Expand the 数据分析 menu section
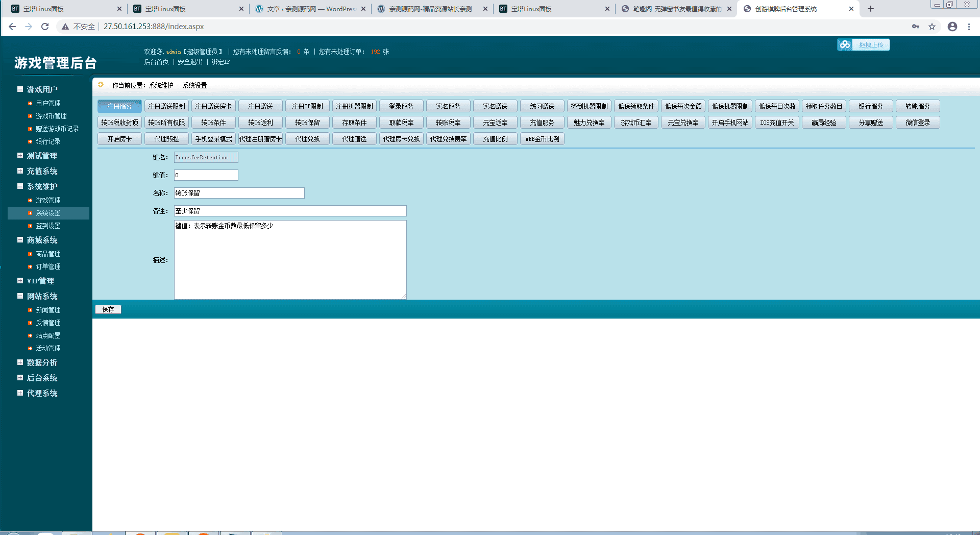The image size is (980, 535). [20, 362]
